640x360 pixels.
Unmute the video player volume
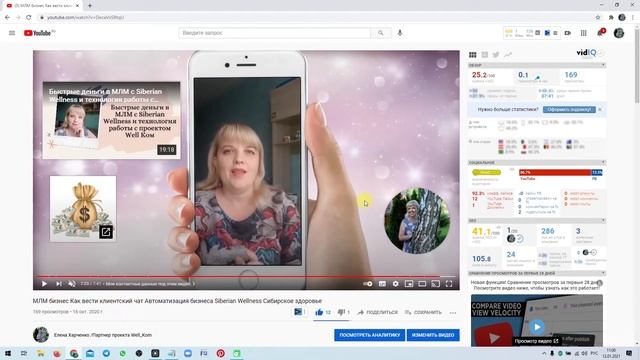pos(72,284)
